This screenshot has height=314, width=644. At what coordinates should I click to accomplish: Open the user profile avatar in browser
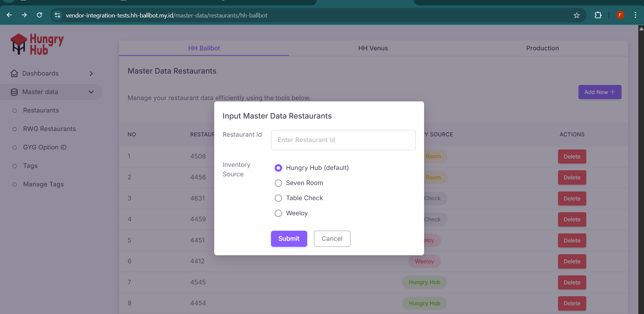click(620, 15)
